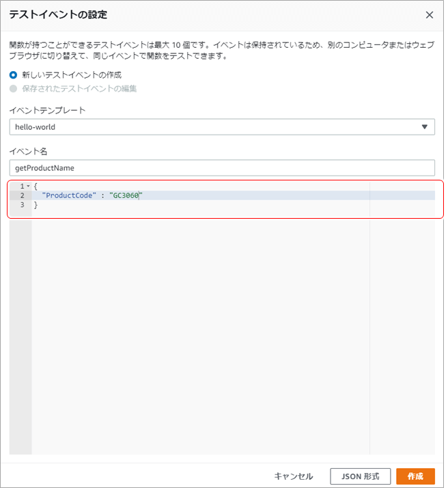The width and height of the screenshot is (448, 488).
Task: Click the イベントテンプレート label
Action: (47, 110)
